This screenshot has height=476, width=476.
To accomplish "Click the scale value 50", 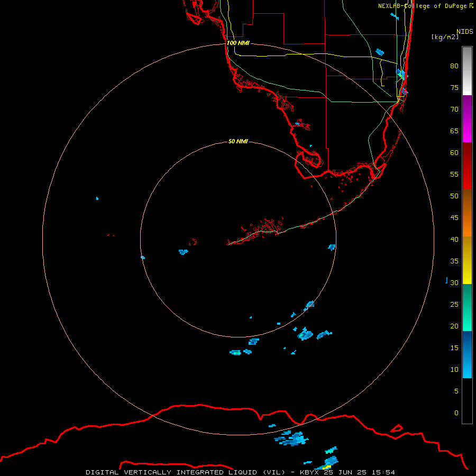I will tap(454, 196).
